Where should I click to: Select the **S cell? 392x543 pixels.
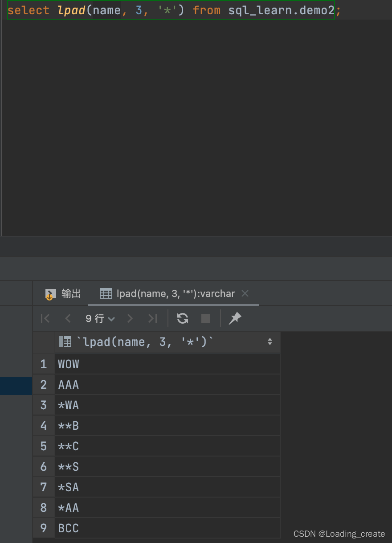167,467
